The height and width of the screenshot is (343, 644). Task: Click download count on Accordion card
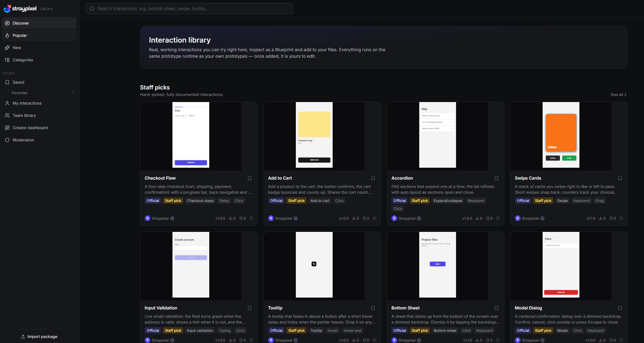[479, 219]
